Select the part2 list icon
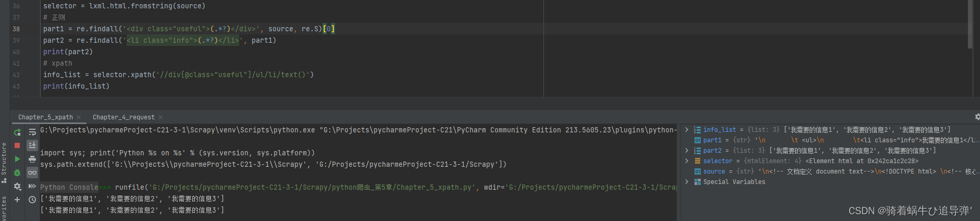Viewport: 980px width, 221px height. coord(697,151)
